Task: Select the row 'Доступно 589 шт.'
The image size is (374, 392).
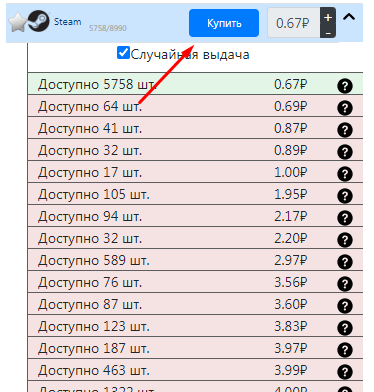Action: [x=195, y=260]
